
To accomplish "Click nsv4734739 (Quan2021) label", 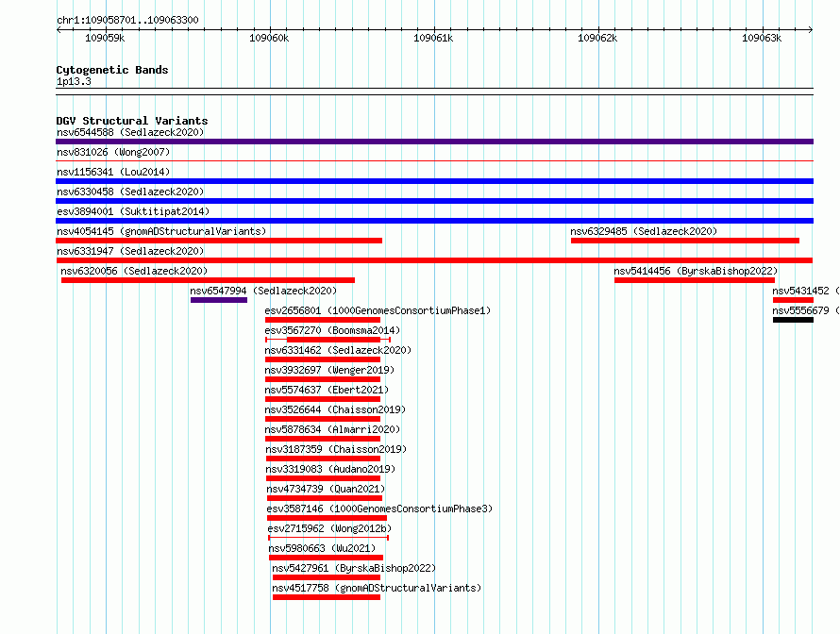I will click(326, 489).
